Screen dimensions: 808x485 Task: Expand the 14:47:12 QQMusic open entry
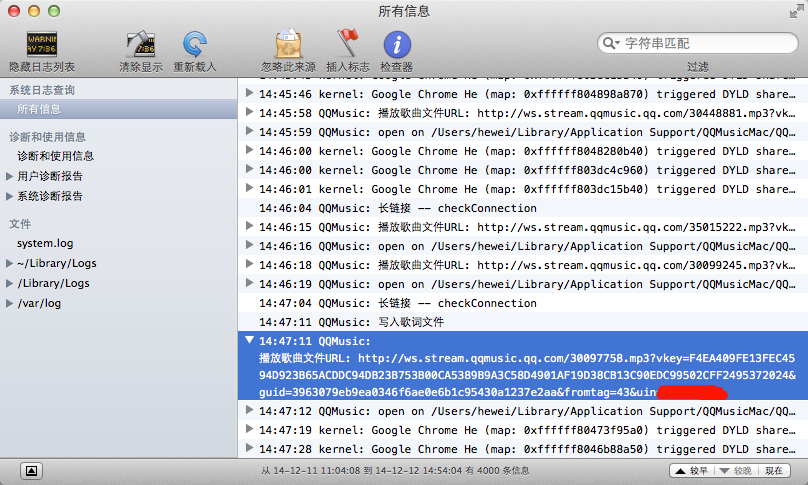click(249, 410)
